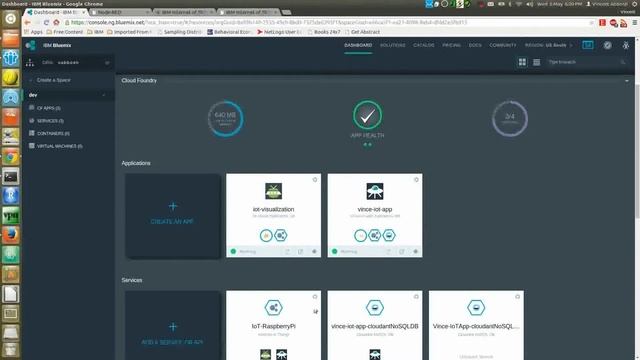Click restart icon on iot-visualization card footer
Viewport: 640px width, 360px height.
coord(287,251)
